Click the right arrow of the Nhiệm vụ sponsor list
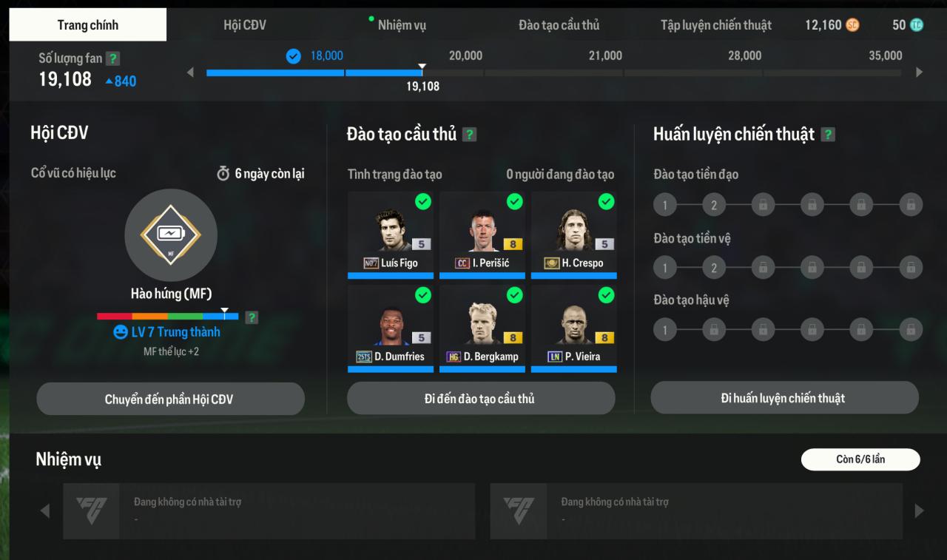 [x=919, y=510]
